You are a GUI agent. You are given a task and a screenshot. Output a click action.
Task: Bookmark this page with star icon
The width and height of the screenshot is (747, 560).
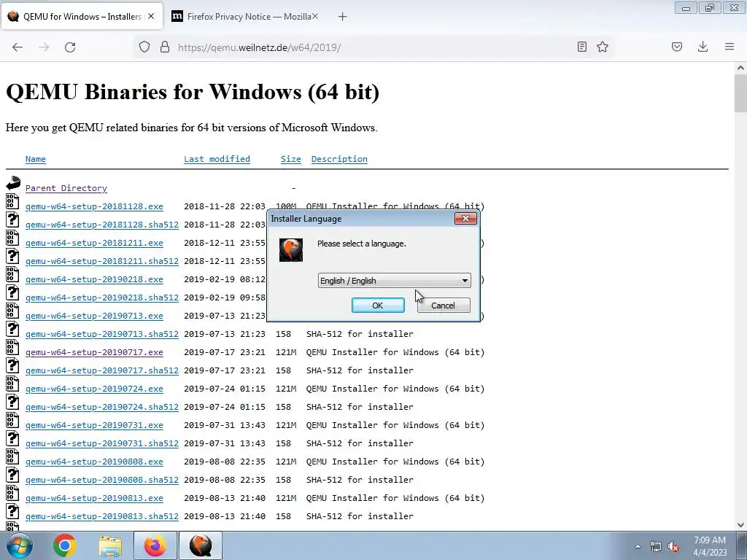[603, 47]
